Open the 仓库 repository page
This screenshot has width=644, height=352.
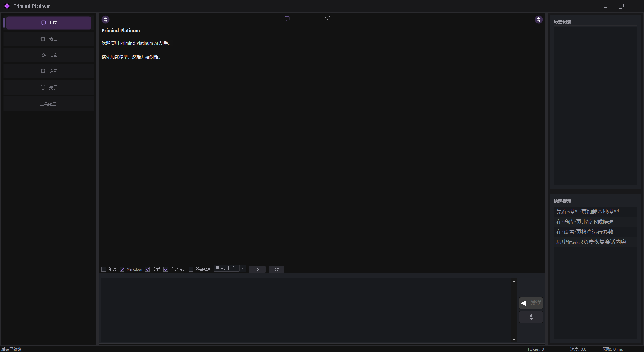[49, 55]
